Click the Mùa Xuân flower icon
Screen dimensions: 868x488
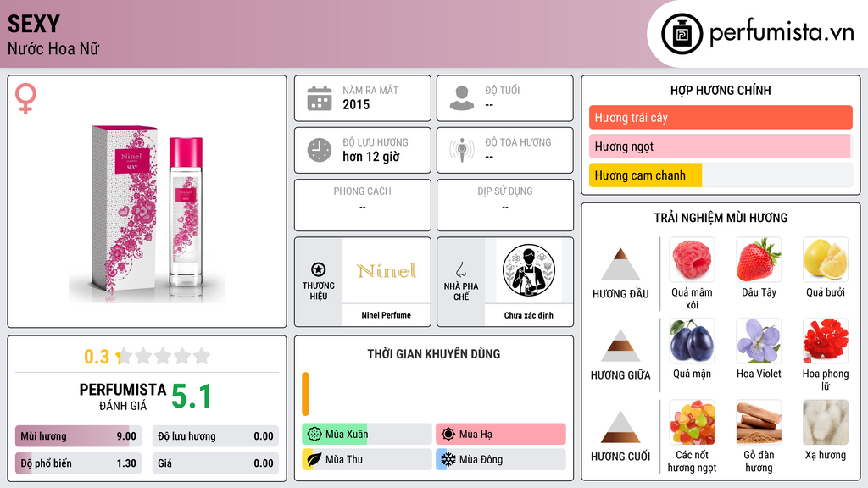pyautogui.click(x=314, y=435)
